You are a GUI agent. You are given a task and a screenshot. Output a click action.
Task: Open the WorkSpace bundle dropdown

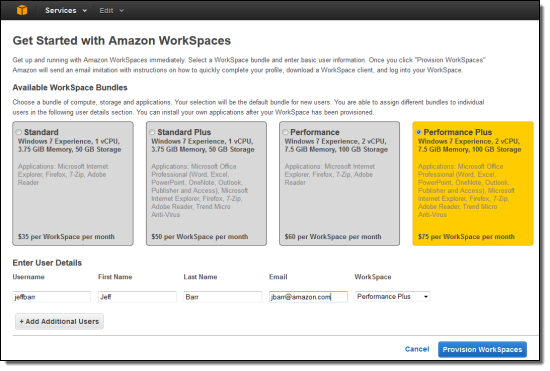[392, 297]
